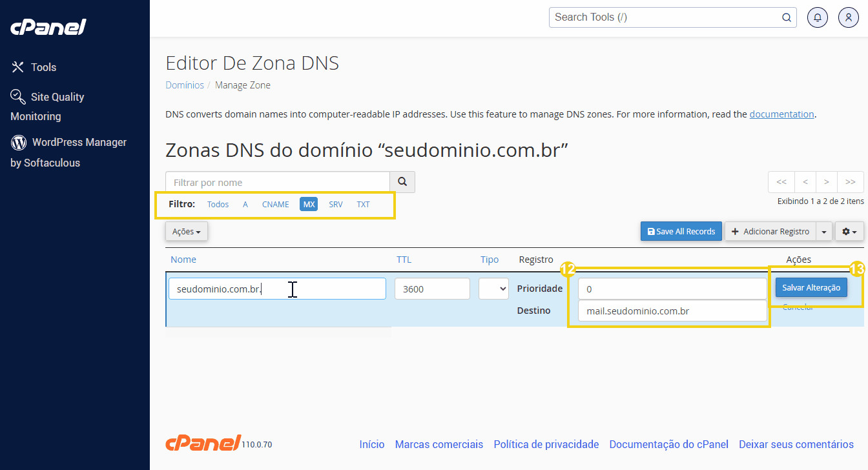868x470 pixels.
Task: Open Site Quality Monitoring
Action: click(x=48, y=107)
